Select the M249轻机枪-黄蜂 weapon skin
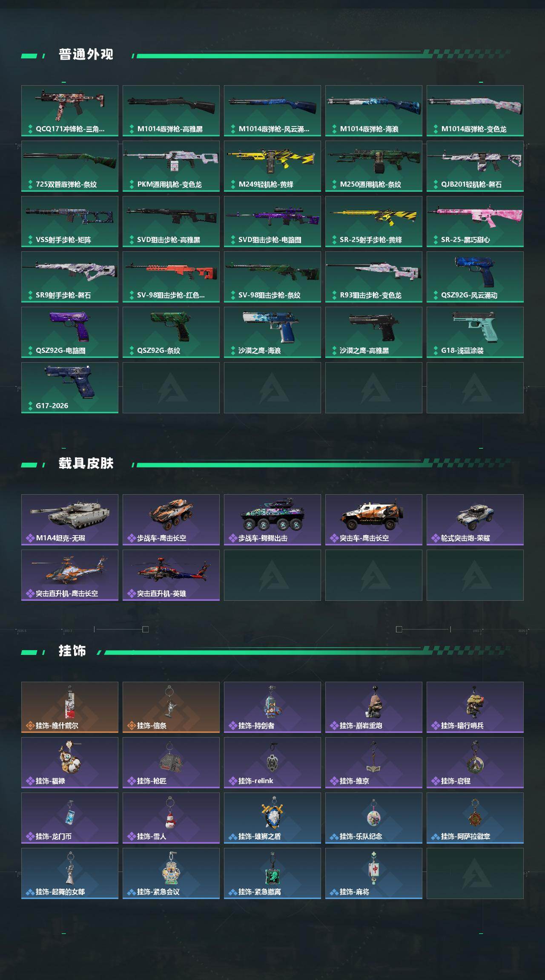Screen dimensions: 545x980 click(272, 166)
